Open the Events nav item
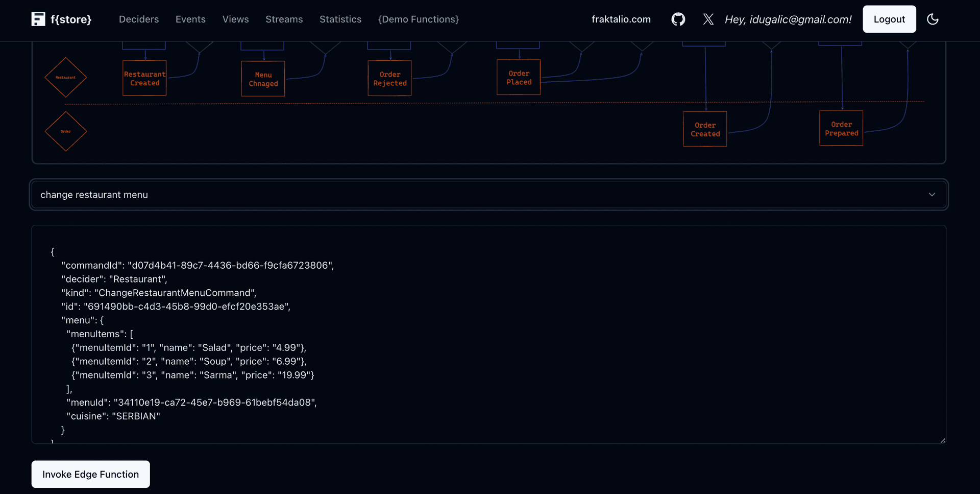 pyautogui.click(x=190, y=19)
